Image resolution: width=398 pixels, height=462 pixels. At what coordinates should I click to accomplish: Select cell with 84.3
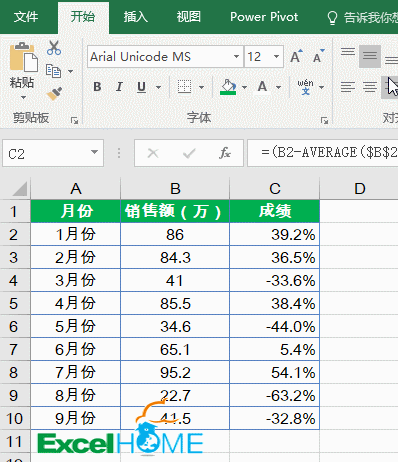tap(175, 257)
